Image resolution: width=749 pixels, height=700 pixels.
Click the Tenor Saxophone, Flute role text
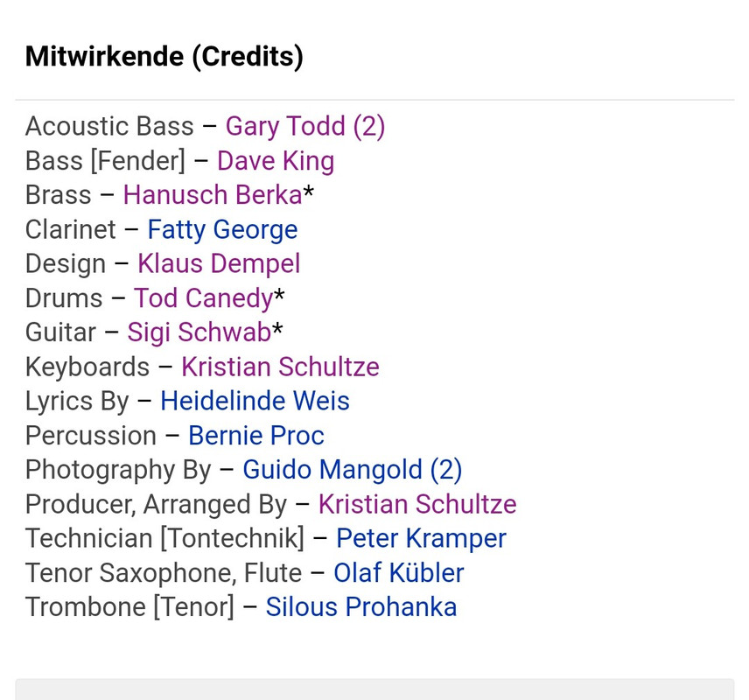(163, 573)
